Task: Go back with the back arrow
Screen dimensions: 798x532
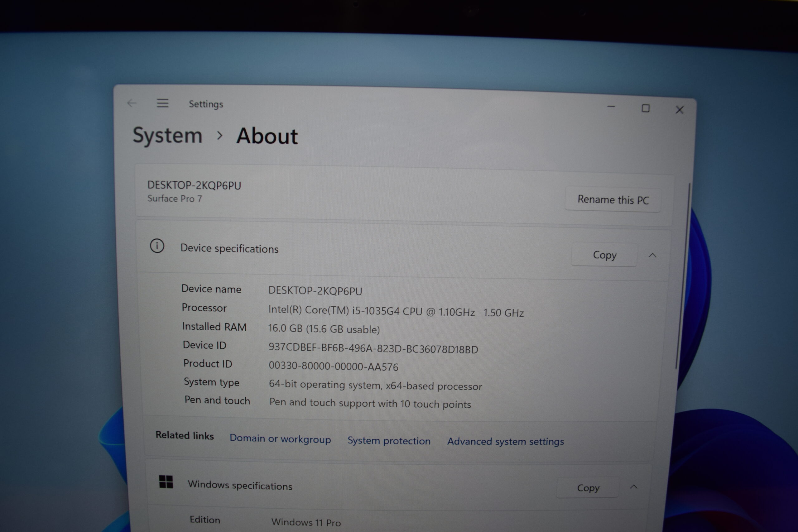Action: (132, 103)
